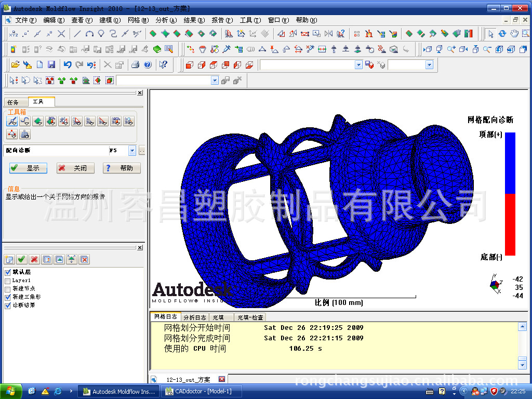This screenshot has width=532, height=399.
Task: Click the green check activate-layer icon
Action: tap(21, 260)
